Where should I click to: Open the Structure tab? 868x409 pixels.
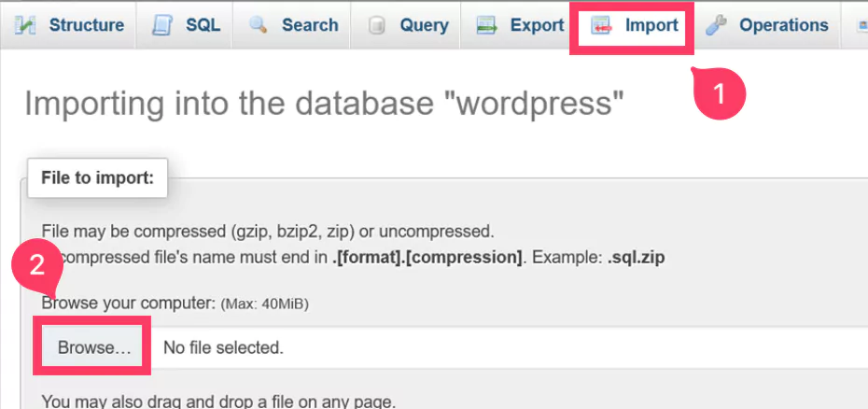[68, 25]
